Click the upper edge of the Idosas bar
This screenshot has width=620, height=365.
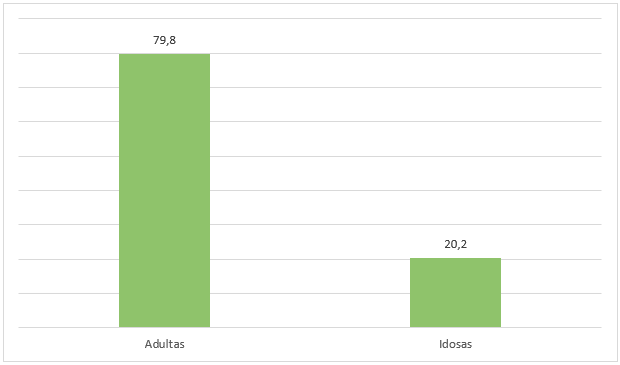(456, 259)
